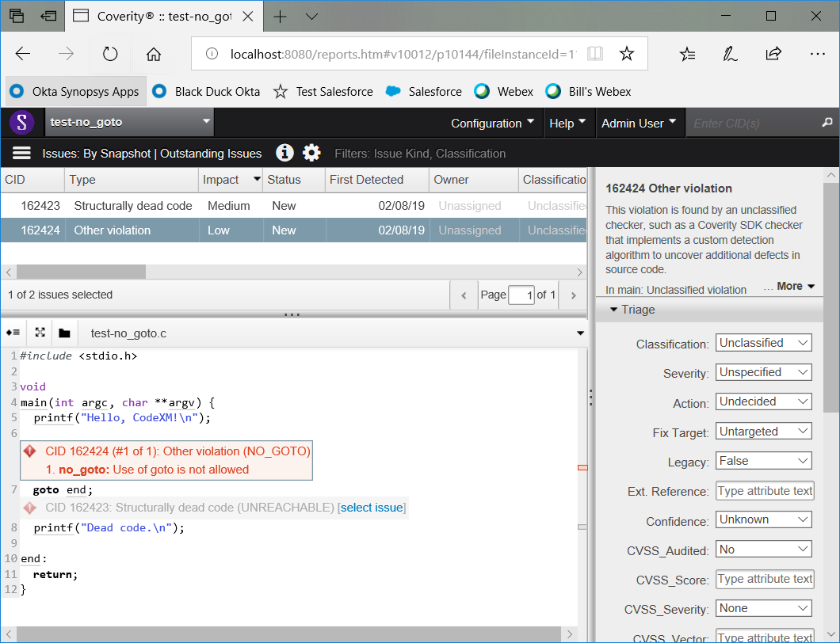Expand More details for the issue
This screenshot has width=840, height=643.
coord(796,287)
